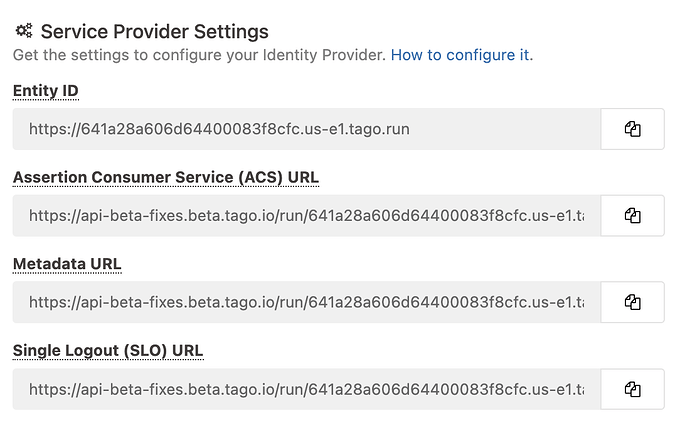
Task: Copy the Metadata URL
Action: click(632, 301)
